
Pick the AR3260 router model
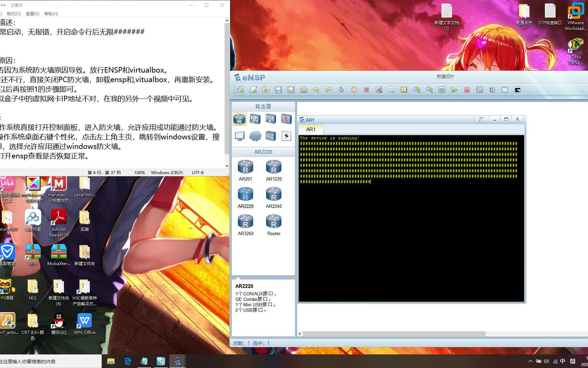click(245, 225)
